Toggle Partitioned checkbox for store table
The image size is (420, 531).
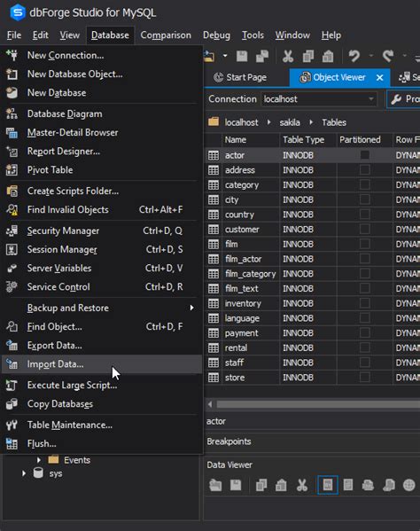tap(364, 378)
